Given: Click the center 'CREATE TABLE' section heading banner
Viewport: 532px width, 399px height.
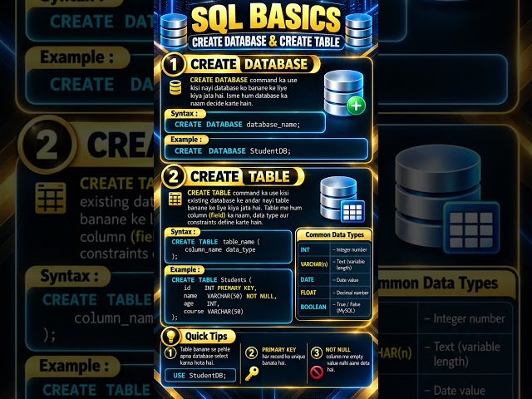Looking at the screenshot, I should coord(243,176).
